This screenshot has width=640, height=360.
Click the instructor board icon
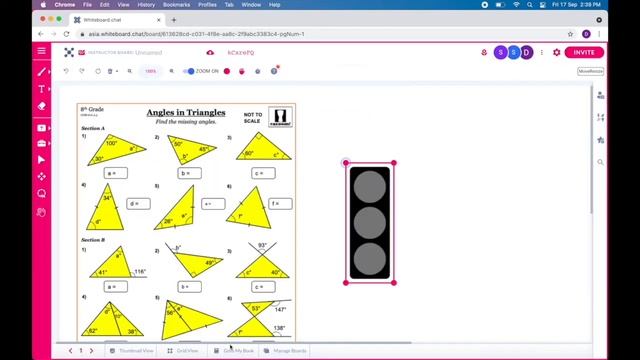(82, 53)
